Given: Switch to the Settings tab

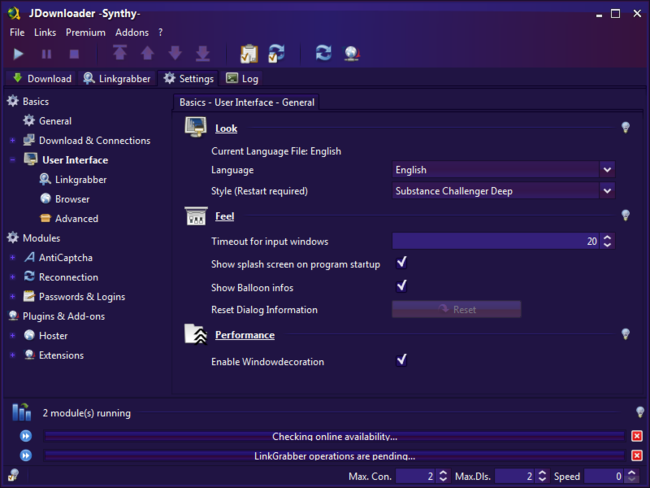Looking at the screenshot, I should [189, 78].
